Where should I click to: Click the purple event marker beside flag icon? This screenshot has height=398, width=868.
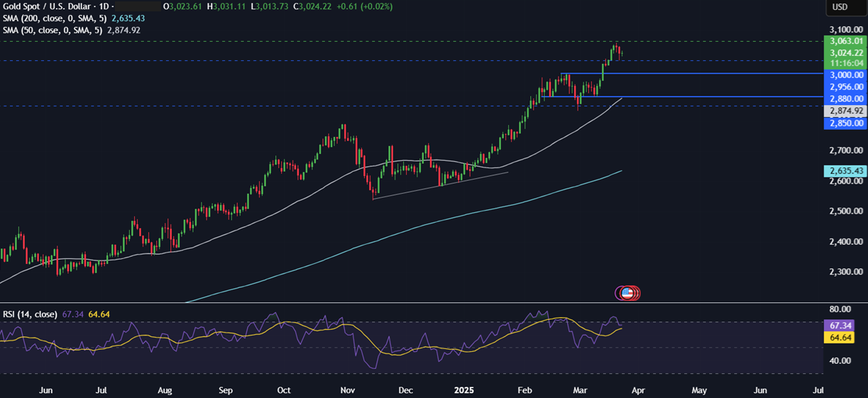tap(619, 292)
